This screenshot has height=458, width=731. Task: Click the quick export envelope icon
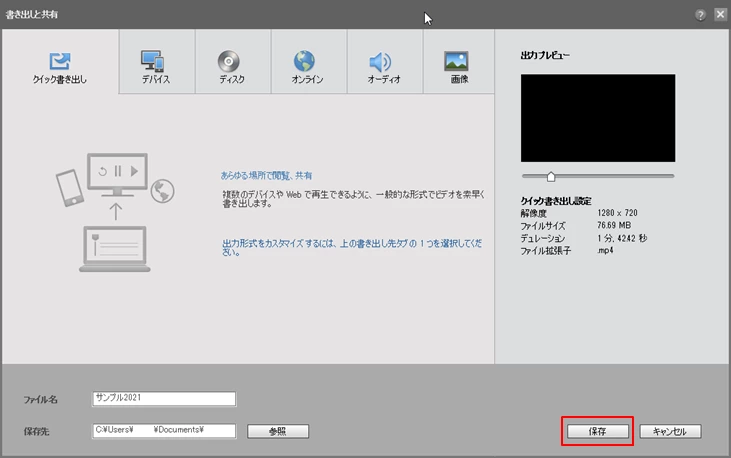60,61
